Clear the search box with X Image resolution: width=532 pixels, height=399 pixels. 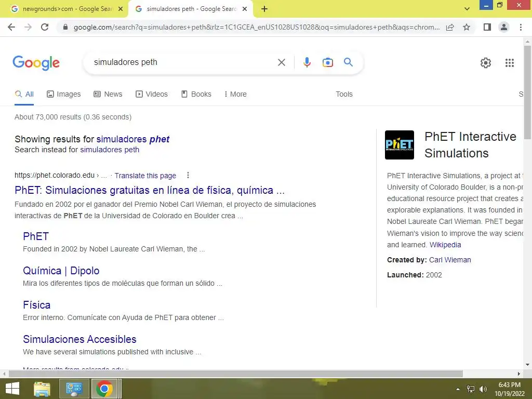(x=281, y=62)
